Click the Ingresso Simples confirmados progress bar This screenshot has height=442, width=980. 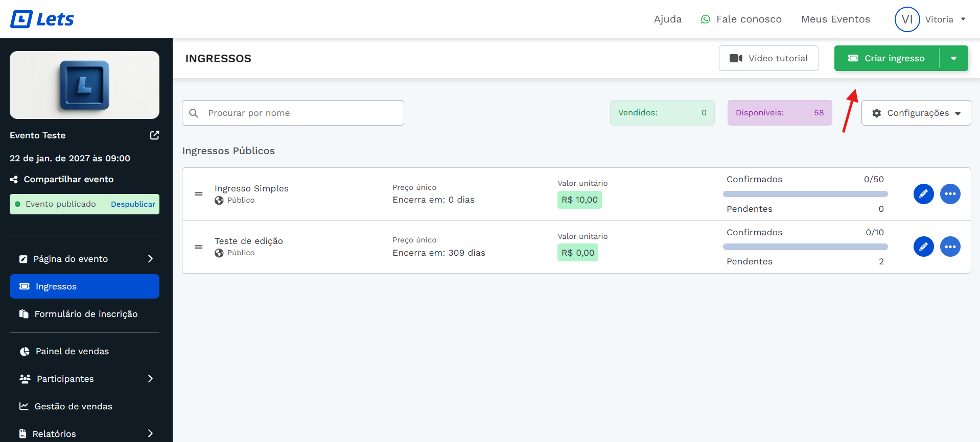805,194
